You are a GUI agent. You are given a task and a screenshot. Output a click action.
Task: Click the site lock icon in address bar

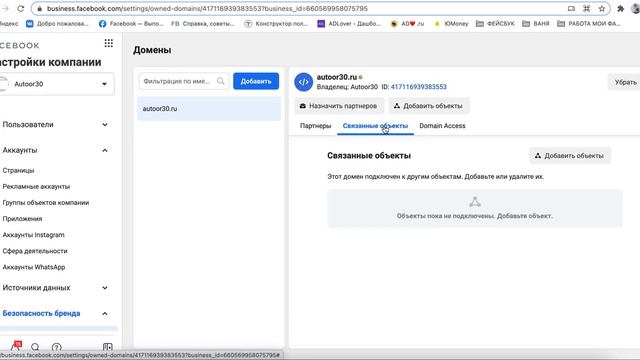tap(39, 9)
